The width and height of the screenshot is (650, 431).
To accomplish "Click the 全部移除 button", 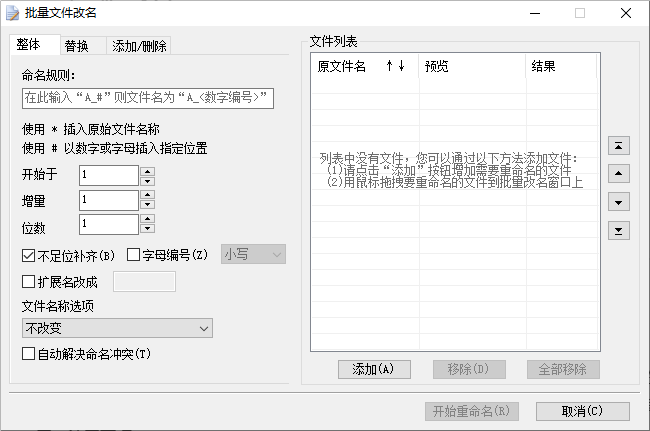I will (563, 369).
